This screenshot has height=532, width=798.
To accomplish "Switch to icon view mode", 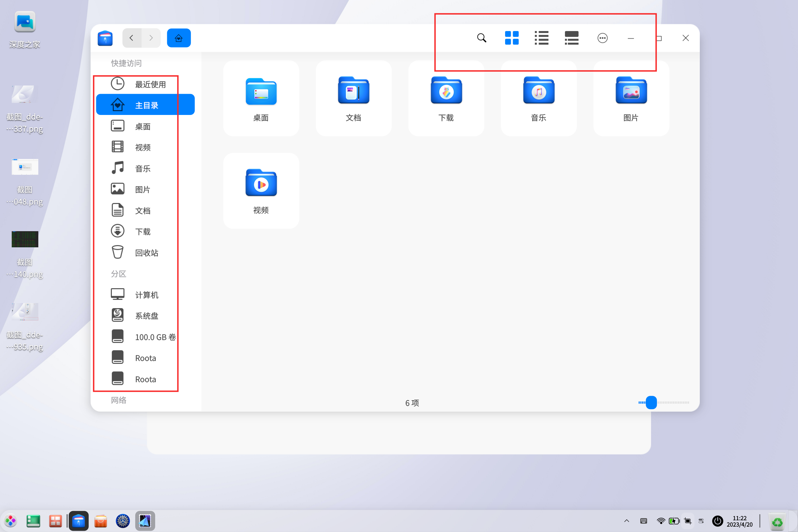I will (x=512, y=38).
